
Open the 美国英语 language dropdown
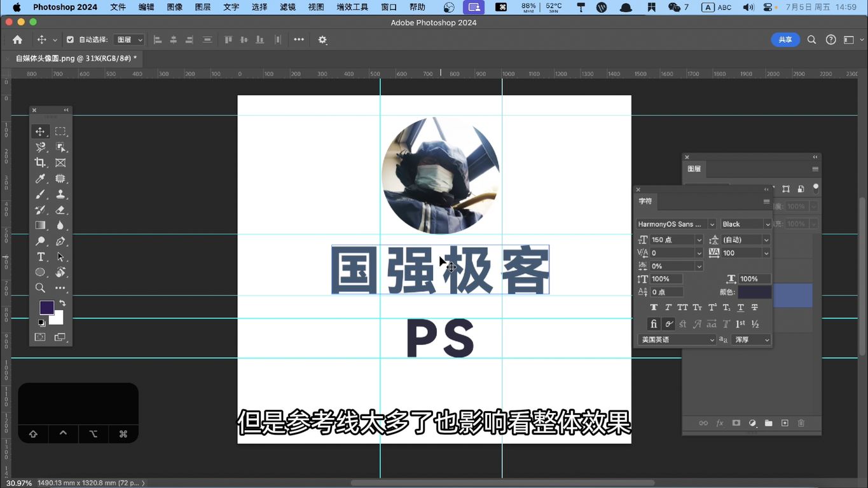[x=677, y=340]
